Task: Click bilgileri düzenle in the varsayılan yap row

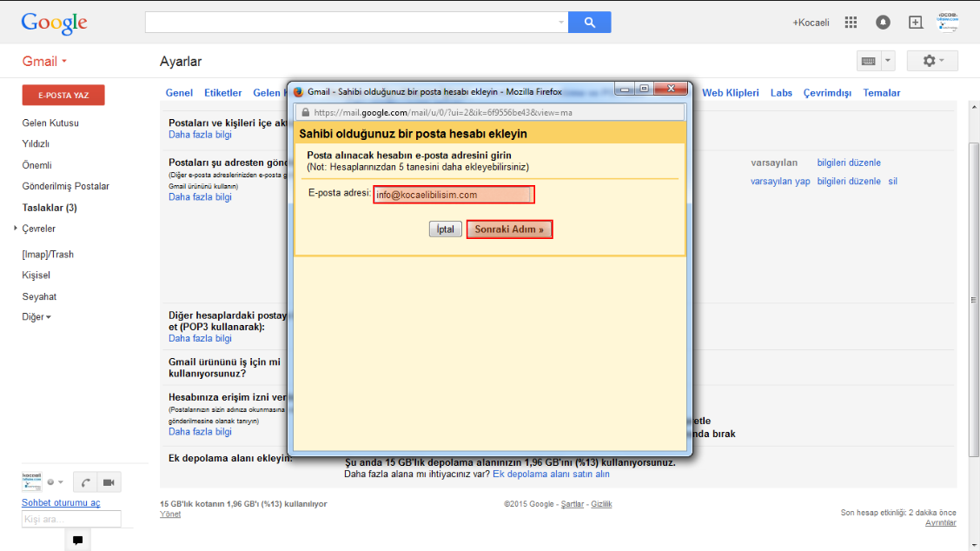Action: point(849,182)
